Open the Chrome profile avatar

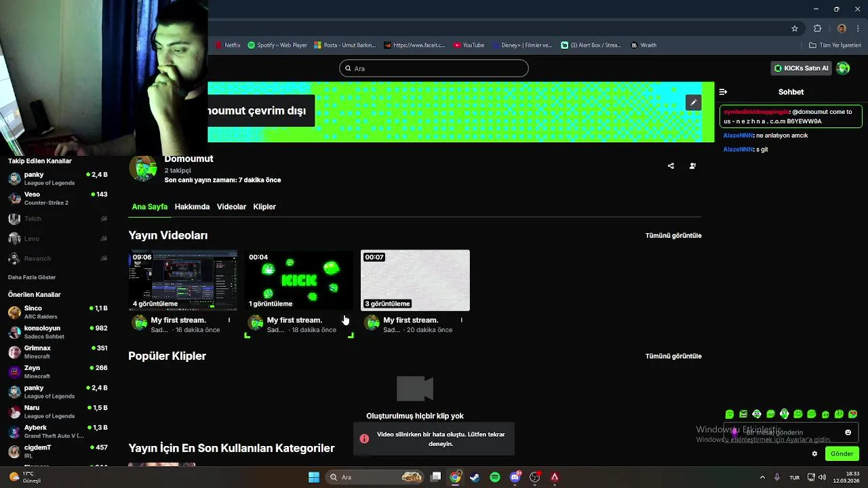pos(842,28)
